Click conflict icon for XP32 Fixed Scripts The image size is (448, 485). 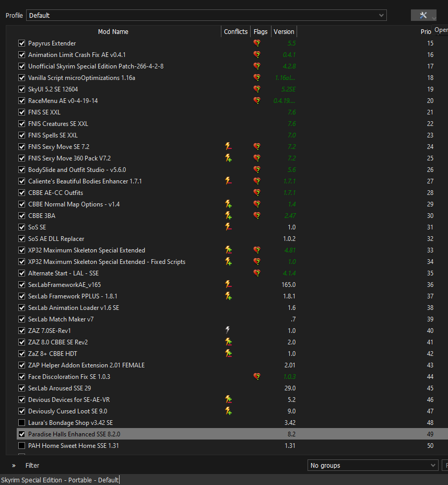tap(228, 261)
